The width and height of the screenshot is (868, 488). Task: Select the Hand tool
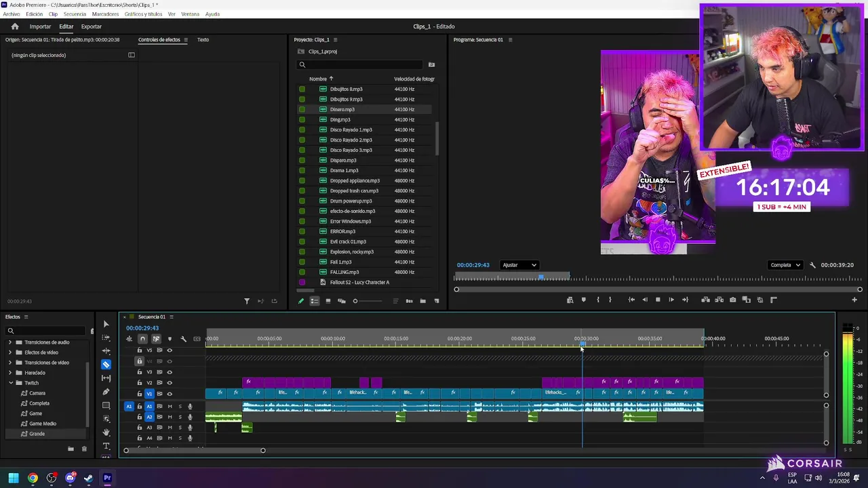tap(106, 432)
